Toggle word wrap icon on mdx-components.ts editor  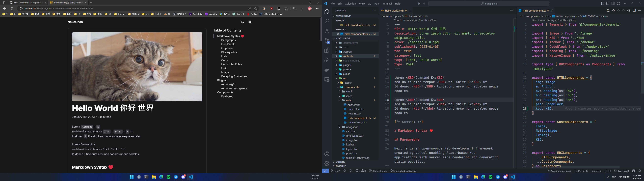click(x=608, y=11)
